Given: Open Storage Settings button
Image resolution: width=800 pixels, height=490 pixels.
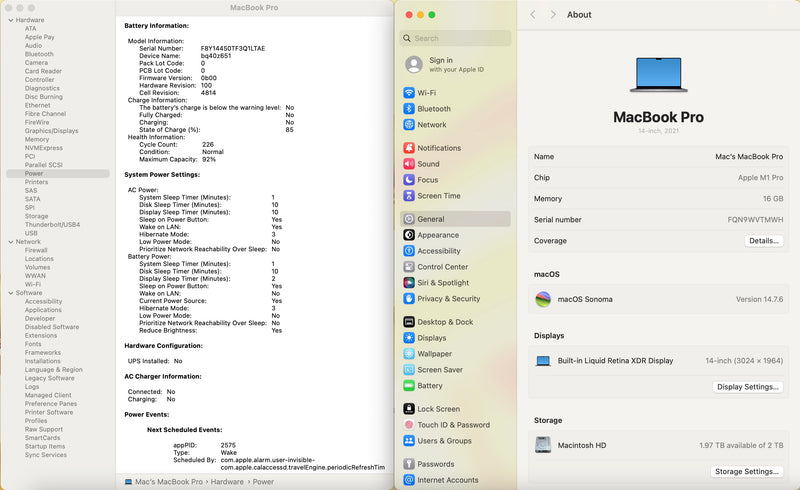Looking at the screenshot, I should click(746, 472).
